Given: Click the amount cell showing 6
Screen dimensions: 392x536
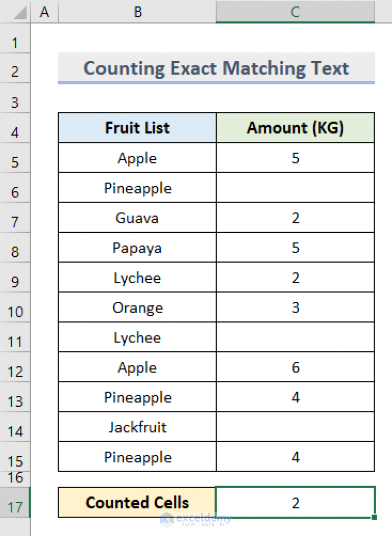Looking at the screenshot, I should click(x=295, y=368).
